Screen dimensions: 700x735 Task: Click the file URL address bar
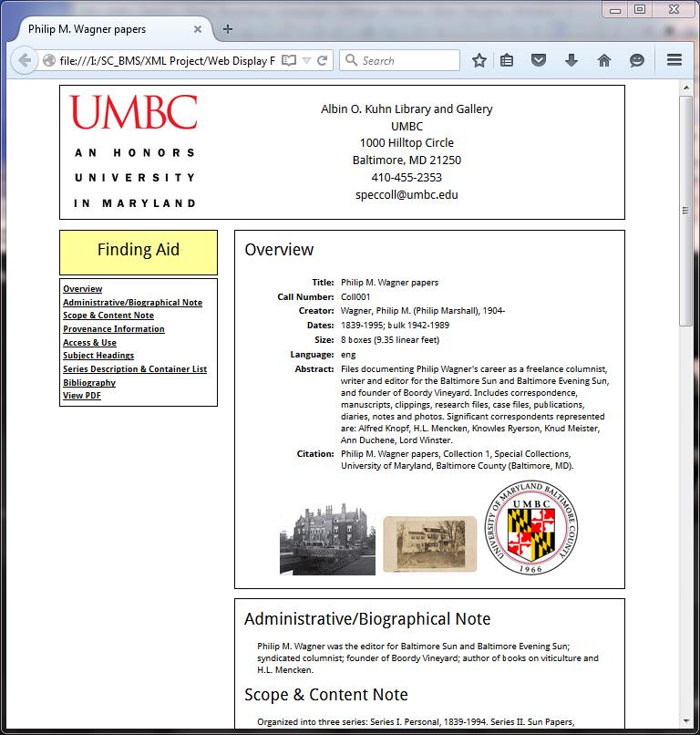pos(168,61)
